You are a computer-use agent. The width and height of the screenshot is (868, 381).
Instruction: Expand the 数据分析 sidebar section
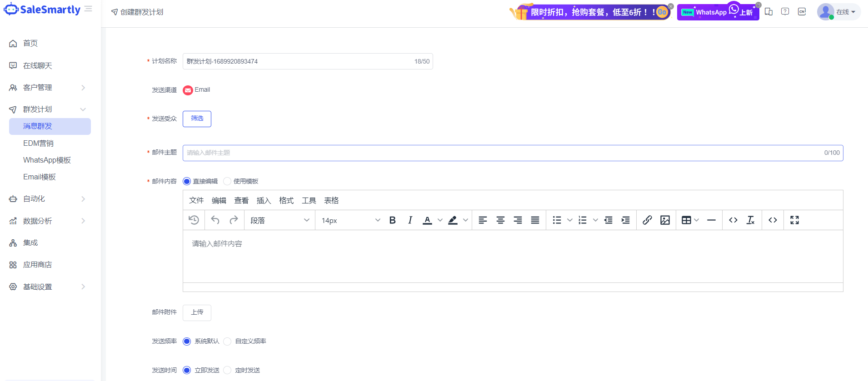pos(83,221)
